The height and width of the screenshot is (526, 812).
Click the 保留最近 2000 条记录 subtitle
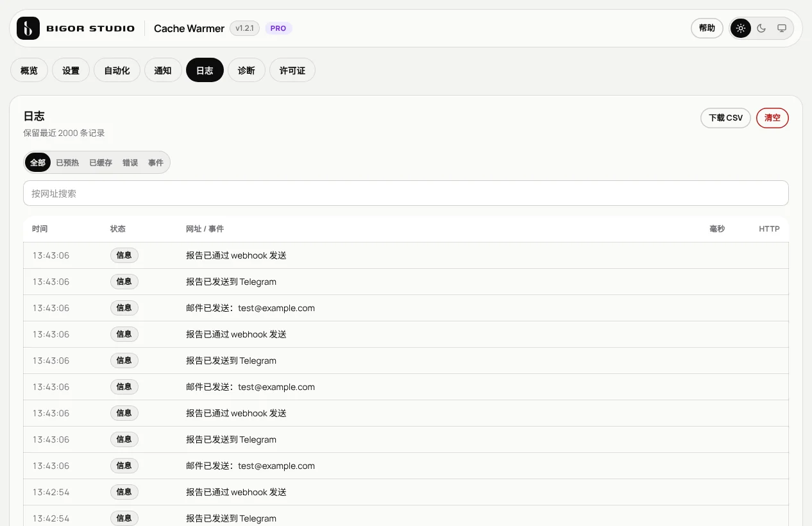tap(64, 133)
